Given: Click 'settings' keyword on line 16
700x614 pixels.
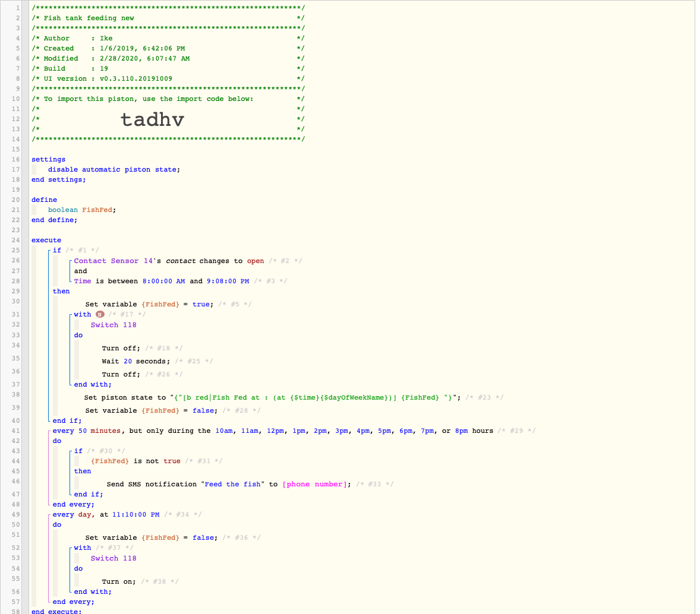Looking at the screenshot, I should (x=48, y=159).
